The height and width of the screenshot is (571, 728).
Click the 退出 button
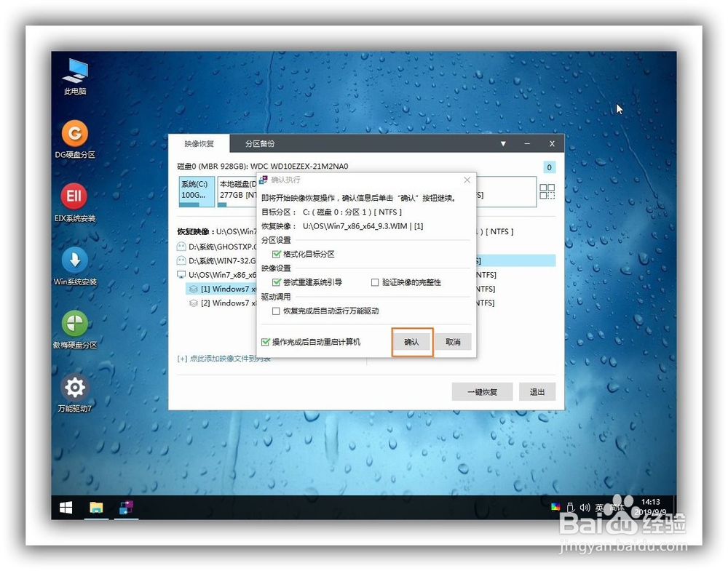coord(537,392)
